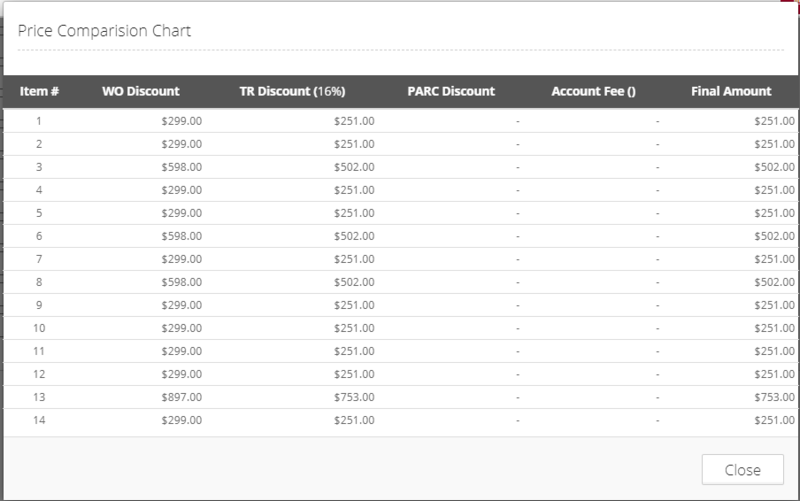Select the Item # column header
Viewport: 800px width, 501px height.
[x=39, y=91]
